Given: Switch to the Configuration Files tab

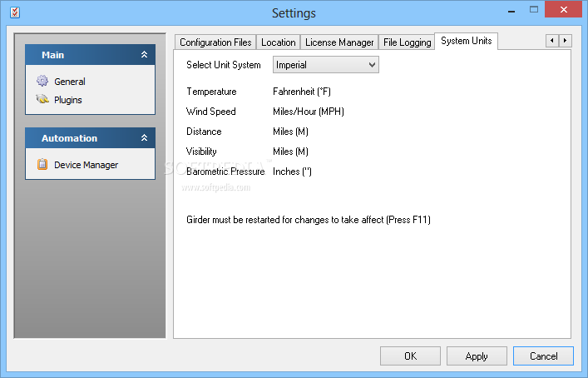Looking at the screenshot, I should click(215, 42).
